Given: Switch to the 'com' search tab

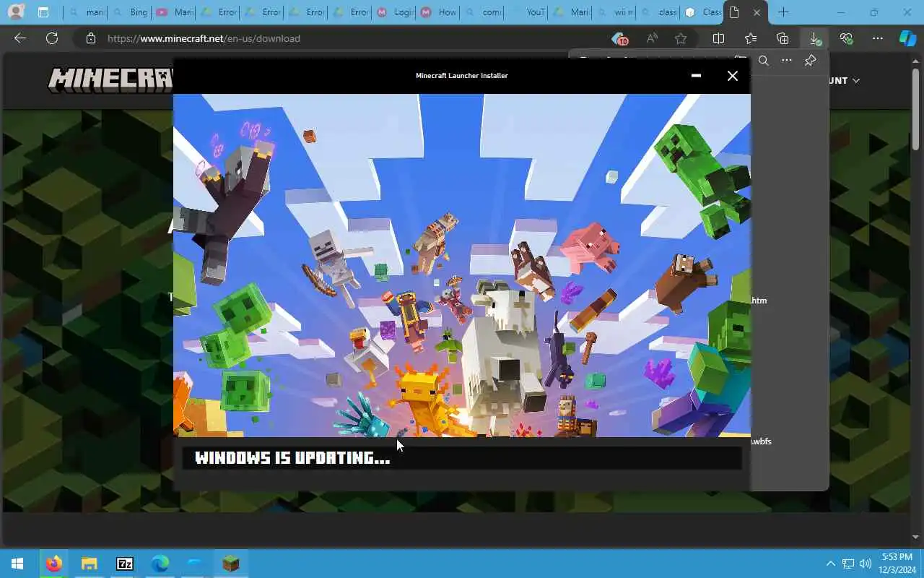Looking at the screenshot, I should pos(481,12).
